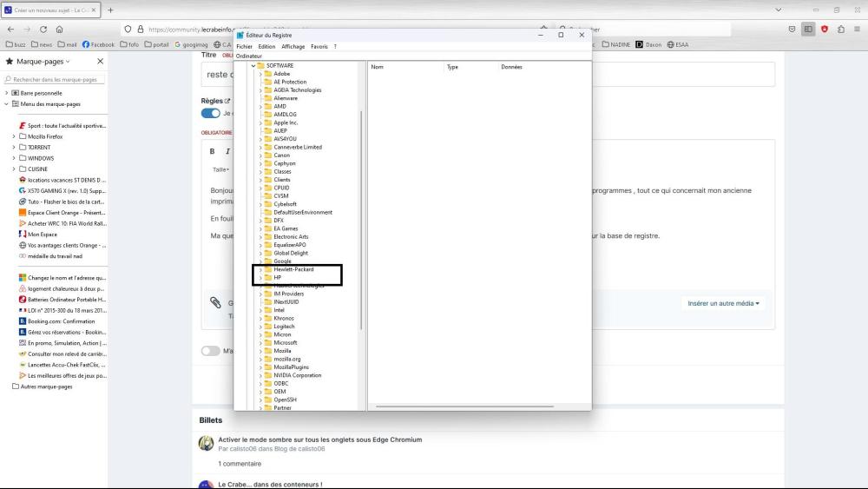The image size is (868, 489).
Task: Open the '?' help menu in Registry Editor
Action: [x=335, y=47]
